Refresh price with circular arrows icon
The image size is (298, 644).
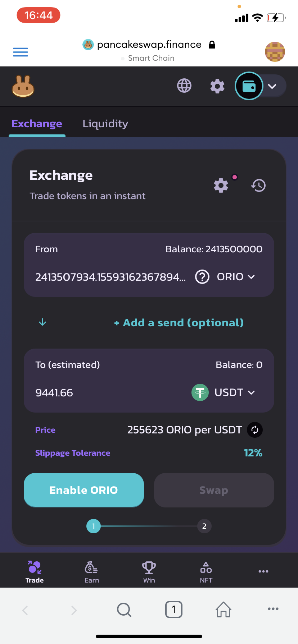click(x=255, y=430)
